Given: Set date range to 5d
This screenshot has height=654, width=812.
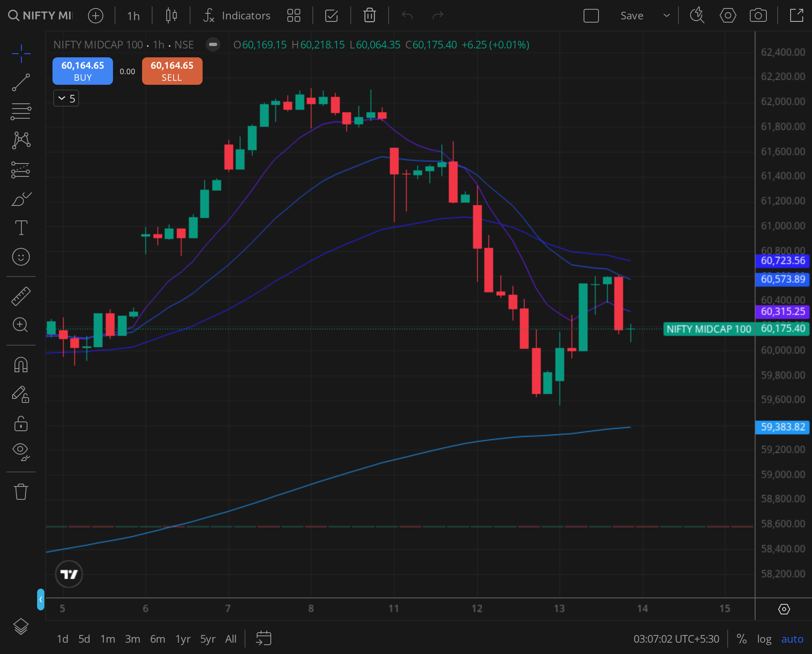Looking at the screenshot, I should coord(84,639).
